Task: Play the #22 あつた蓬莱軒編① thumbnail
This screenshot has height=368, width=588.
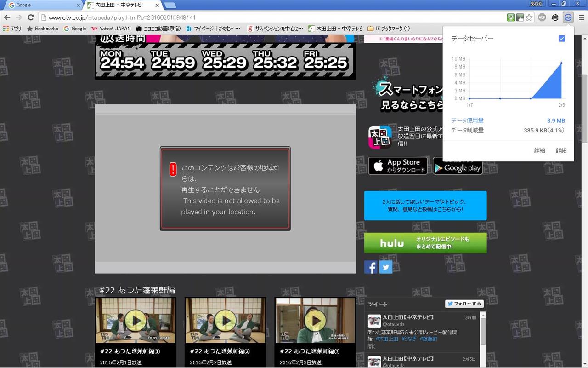Action: 136,320
